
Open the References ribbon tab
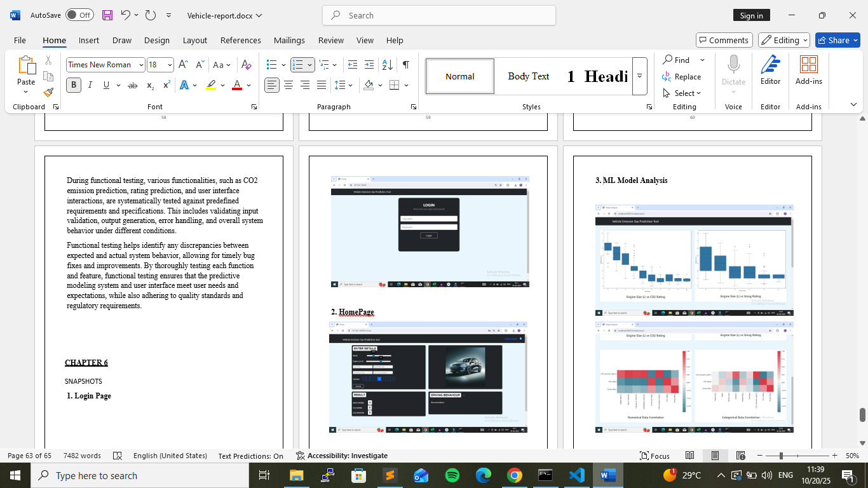[x=240, y=40]
